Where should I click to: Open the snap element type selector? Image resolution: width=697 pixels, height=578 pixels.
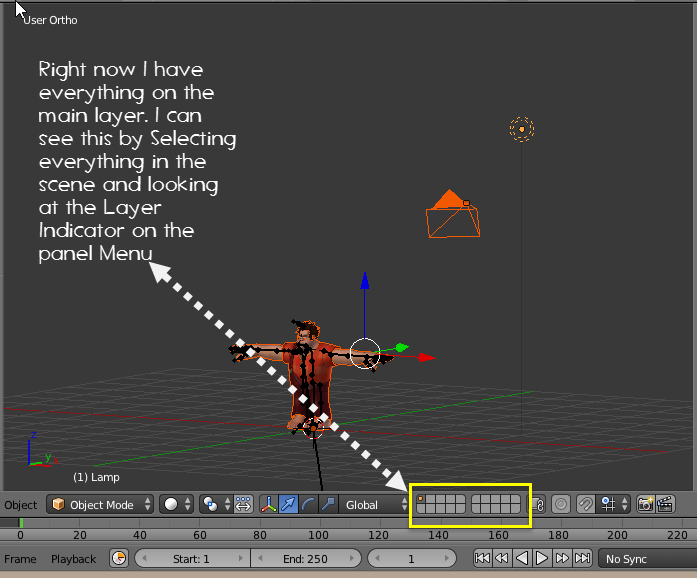(613, 505)
